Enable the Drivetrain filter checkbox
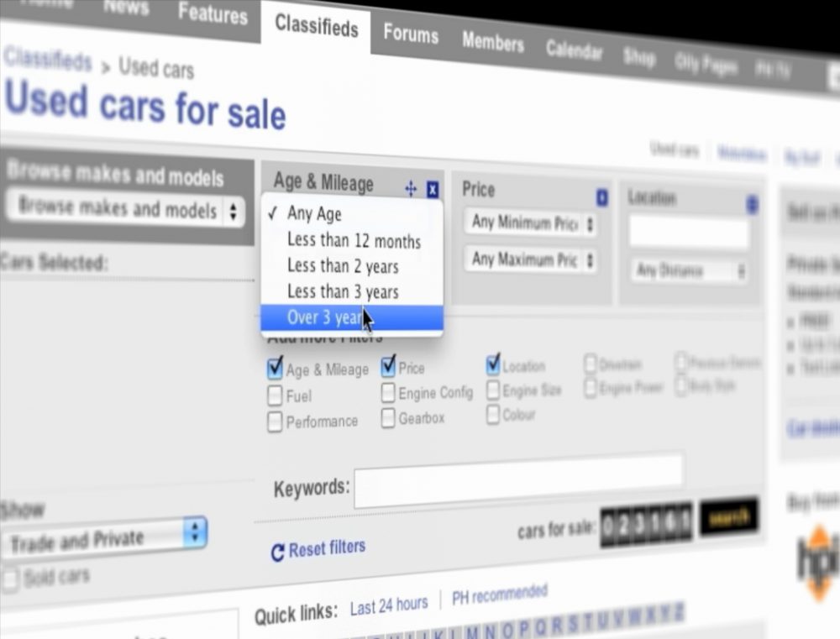 click(591, 364)
